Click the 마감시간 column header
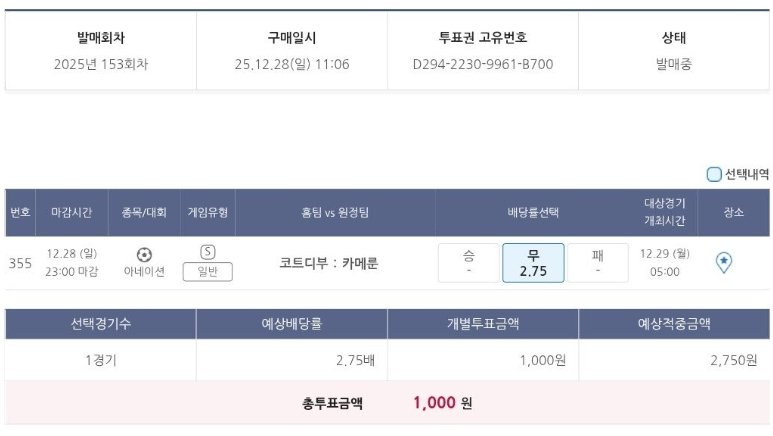The width and height of the screenshot is (773, 436). tap(72, 212)
